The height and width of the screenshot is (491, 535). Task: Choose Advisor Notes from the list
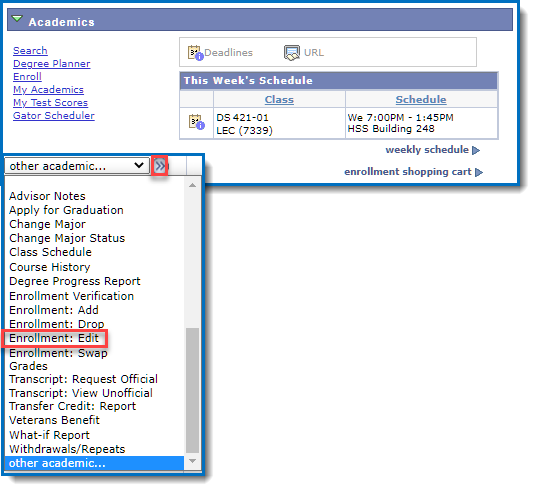[x=47, y=196]
